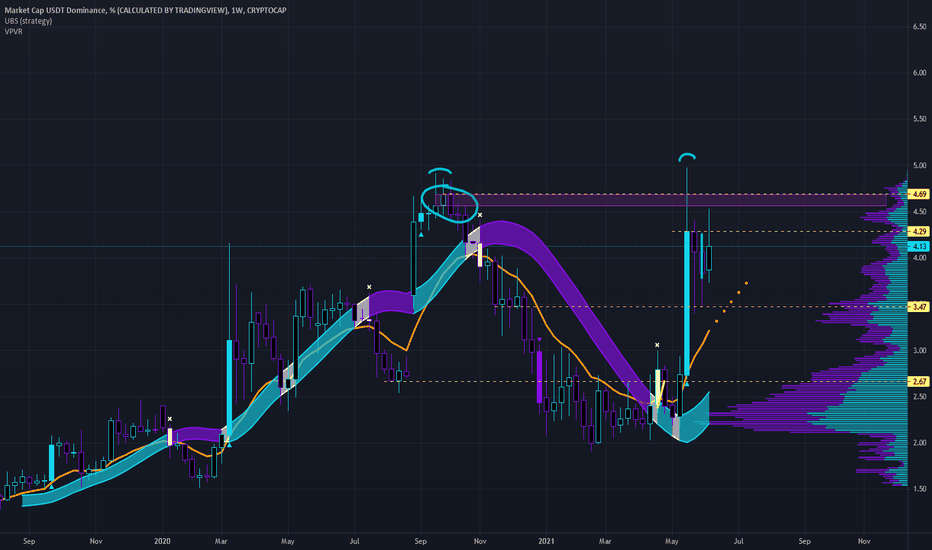The image size is (932, 550).
Task: Click the 5.00 price axis value
Action: tap(920, 165)
